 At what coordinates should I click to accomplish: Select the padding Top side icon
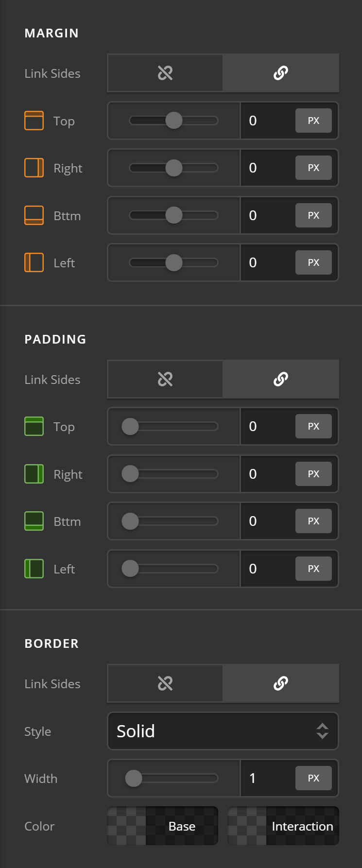coord(34,426)
